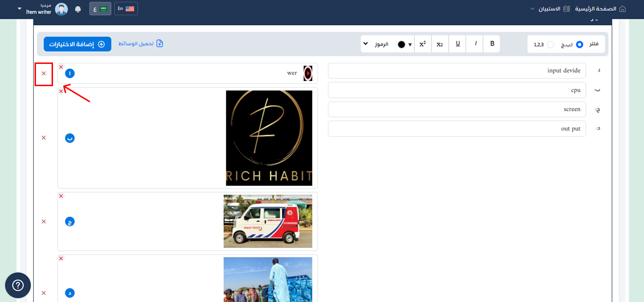Toggle bold formatting with the B button

[492, 44]
